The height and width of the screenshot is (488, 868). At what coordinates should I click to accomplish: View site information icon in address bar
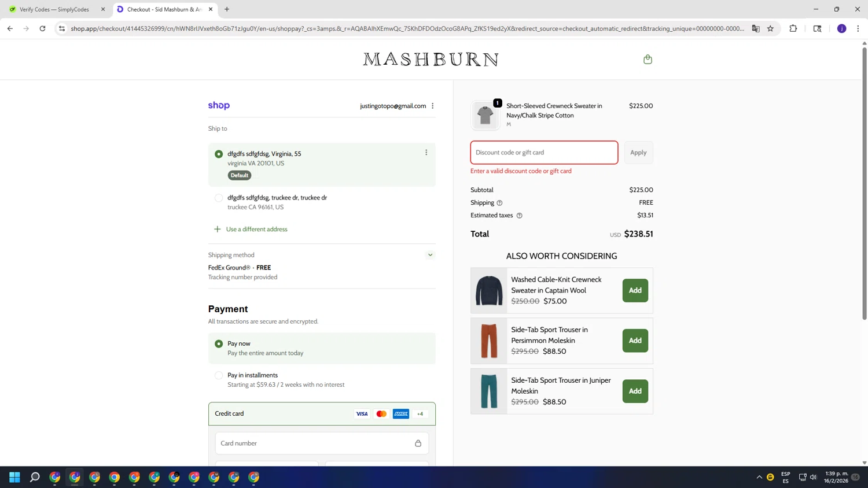click(62, 28)
